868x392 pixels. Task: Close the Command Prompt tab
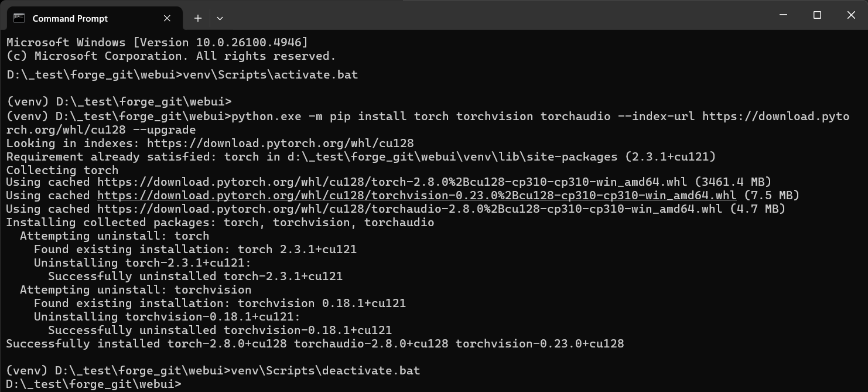[167, 18]
